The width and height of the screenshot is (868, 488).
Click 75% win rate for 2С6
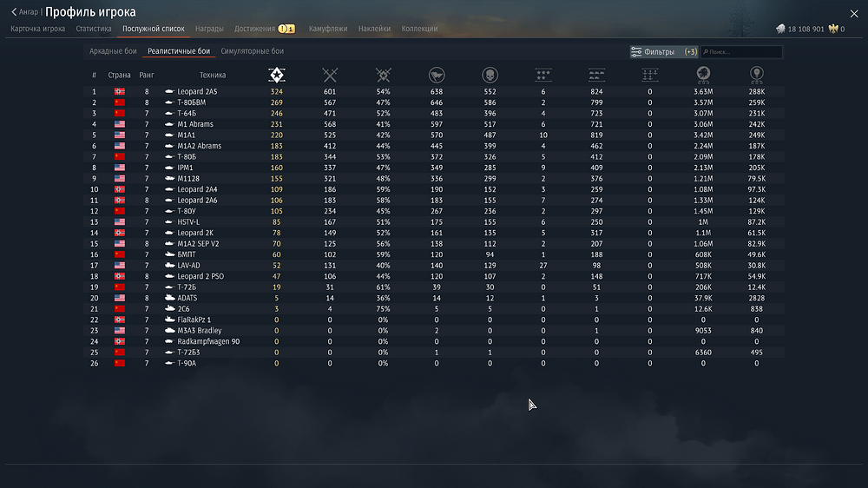point(383,308)
